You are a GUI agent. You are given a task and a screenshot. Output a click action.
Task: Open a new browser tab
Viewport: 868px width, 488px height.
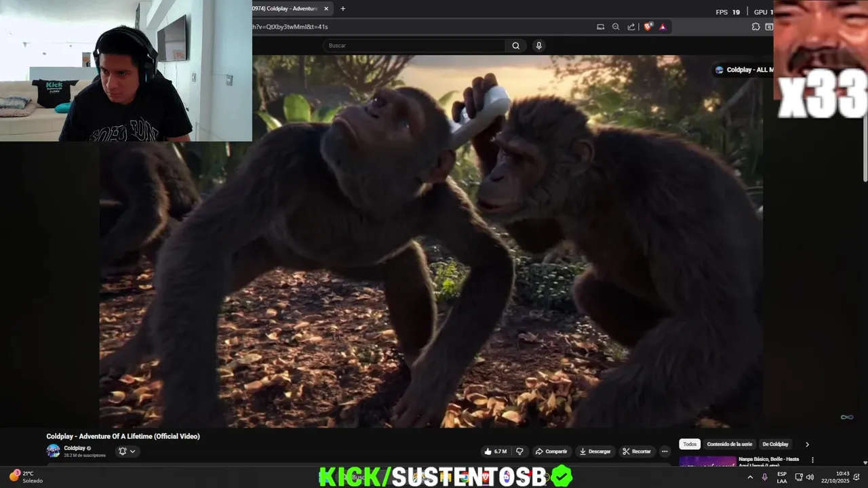(342, 9)
